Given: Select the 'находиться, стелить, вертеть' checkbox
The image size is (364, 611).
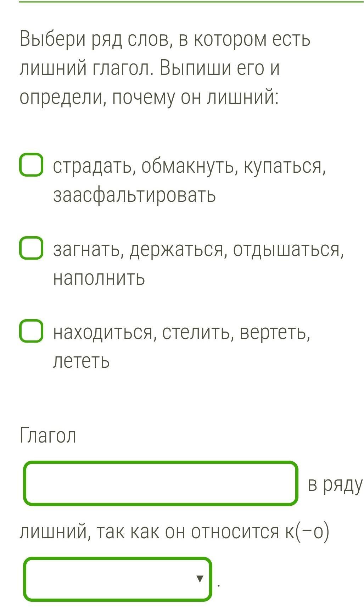Looking at the screenshot, I should click(x=31, y=331).
